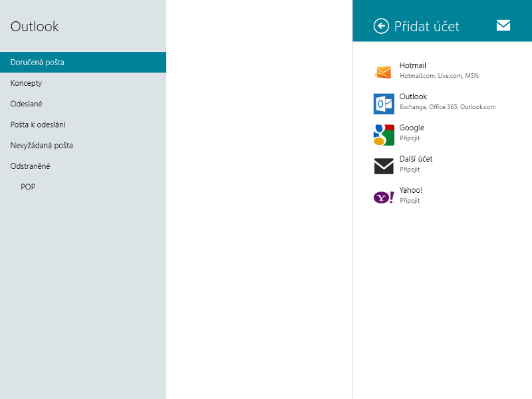Select the orange Hotmail account icon
The image size is (532, 399).
(384, 72)
